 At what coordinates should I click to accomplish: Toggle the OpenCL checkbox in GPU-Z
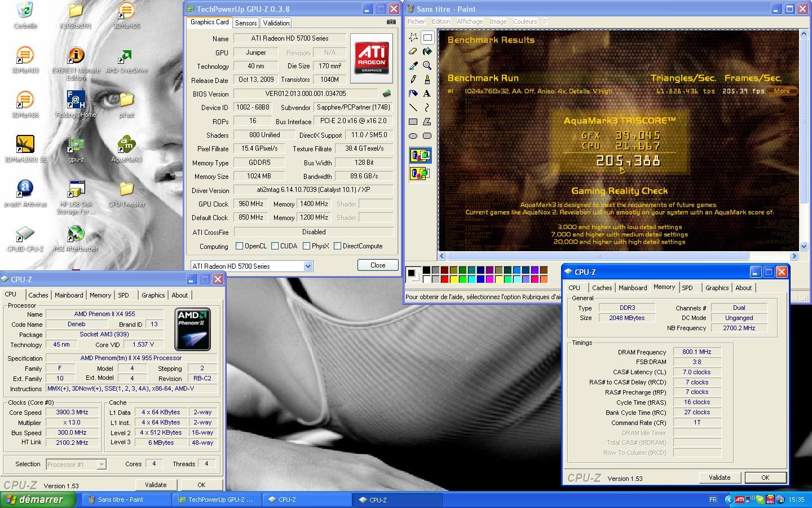(x=239, y=246)
